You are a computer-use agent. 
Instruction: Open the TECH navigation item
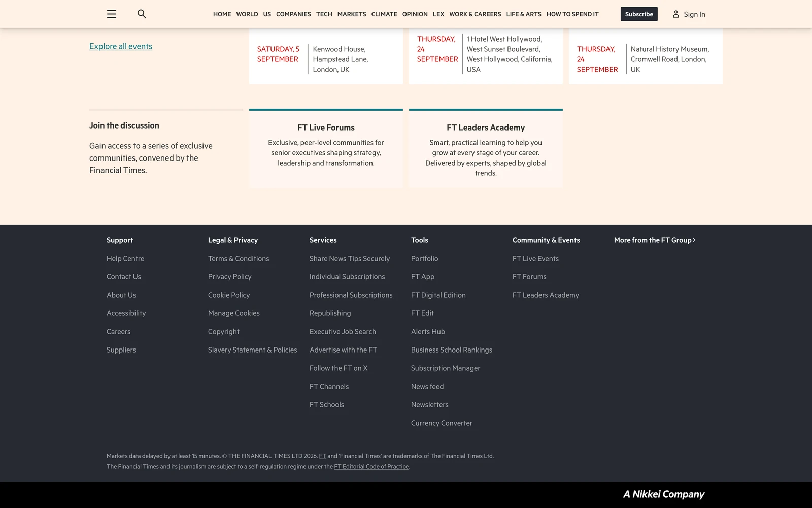click(324, 14)
